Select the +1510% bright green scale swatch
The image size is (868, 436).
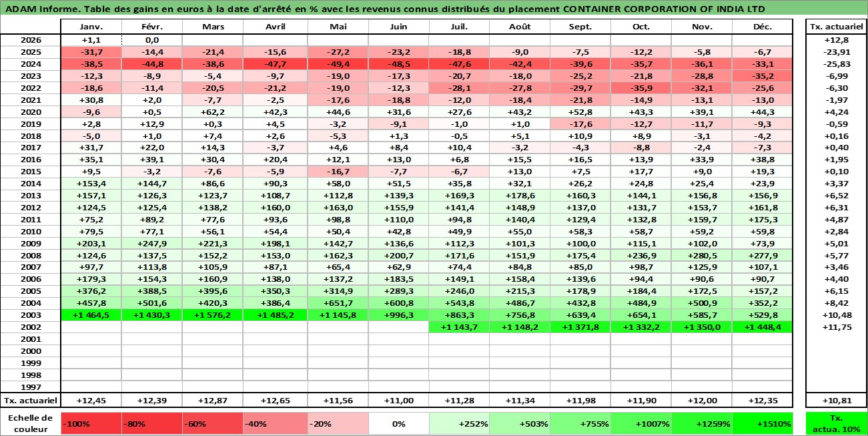coord(763,423)
